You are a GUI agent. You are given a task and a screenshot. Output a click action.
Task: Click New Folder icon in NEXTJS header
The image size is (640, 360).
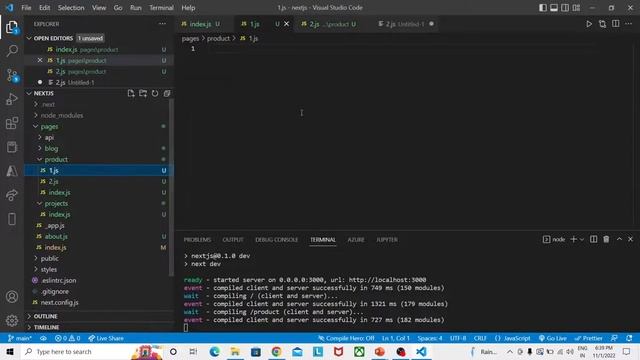[x=143, y=93]
